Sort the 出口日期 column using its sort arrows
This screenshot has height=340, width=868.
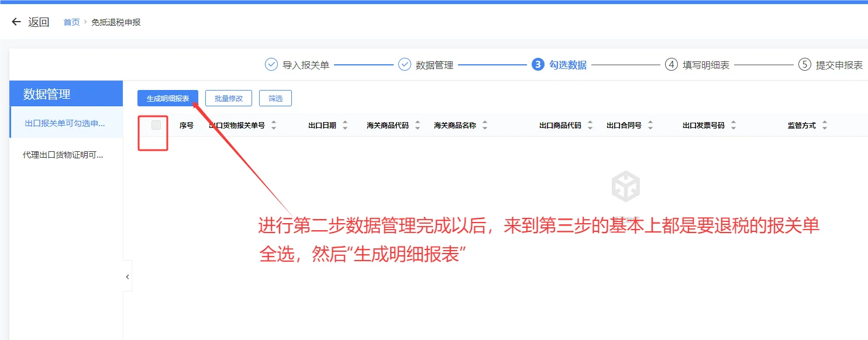pos(345,124)
